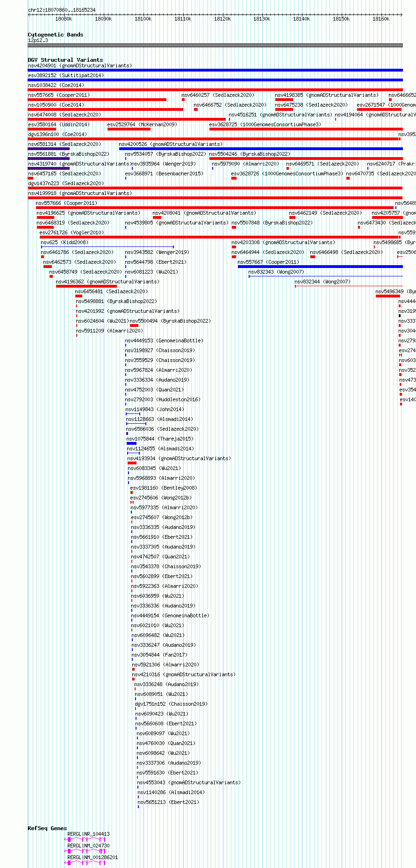Image resolution: width=416 pixels, height=868 pixels.
Task: Click nsv6456481 (Sedlazeck2020) label
Action: click(112, 291)
